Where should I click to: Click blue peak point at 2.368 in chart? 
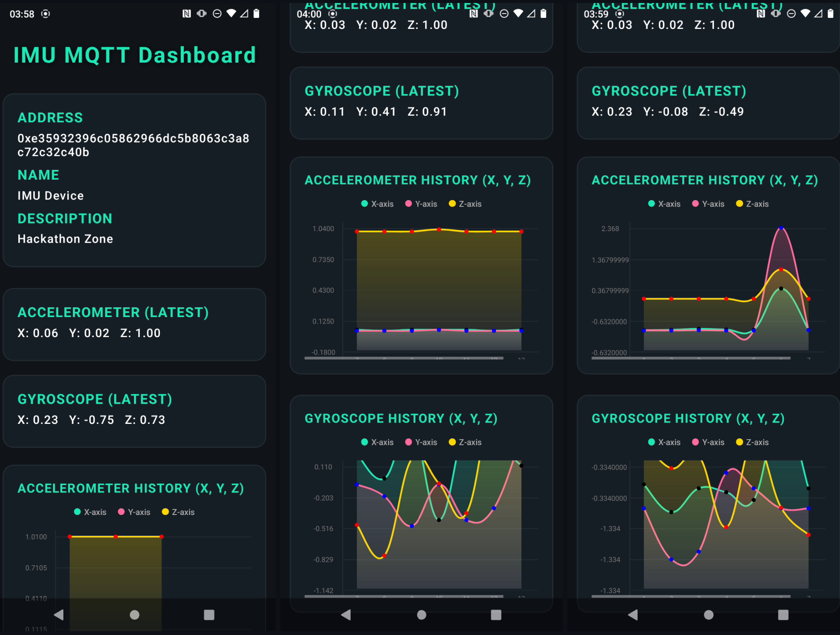click(781, 228)
